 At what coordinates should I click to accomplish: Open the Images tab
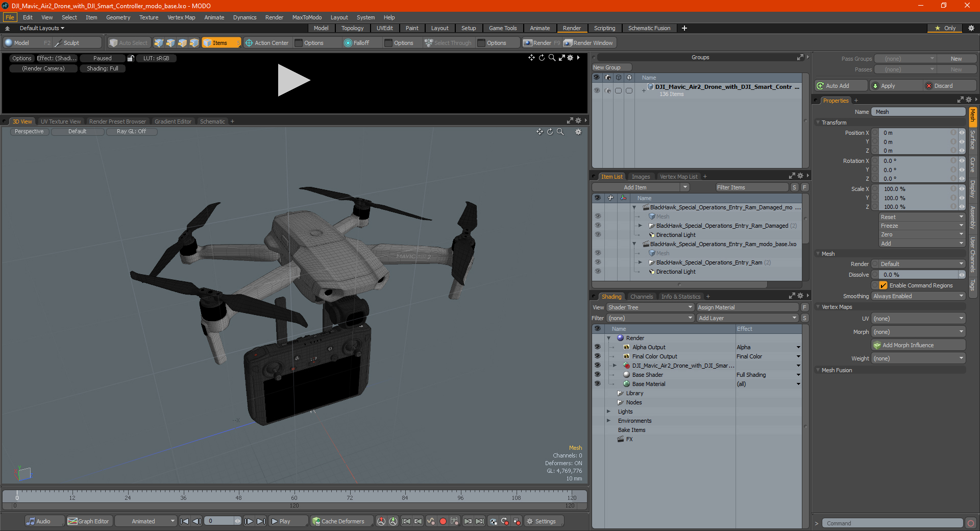point(641,177)
